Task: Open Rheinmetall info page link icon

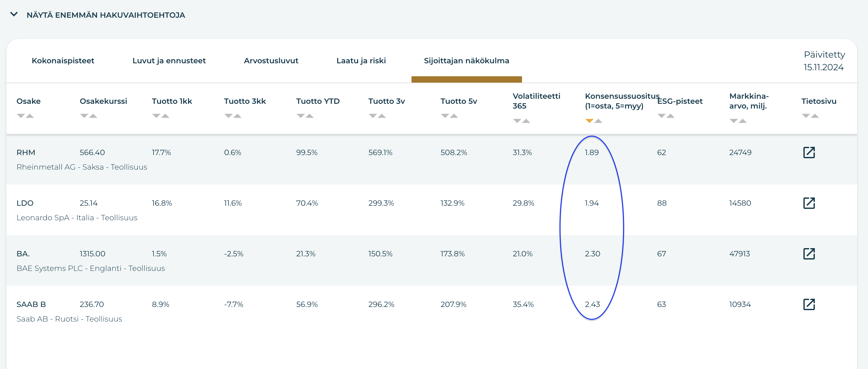Action: [x=809, y=152]
